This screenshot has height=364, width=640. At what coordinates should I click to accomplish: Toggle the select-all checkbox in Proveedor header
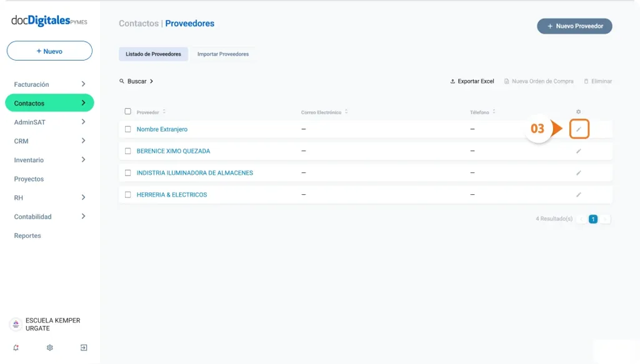pyautogui.click(x=127, y=112)
